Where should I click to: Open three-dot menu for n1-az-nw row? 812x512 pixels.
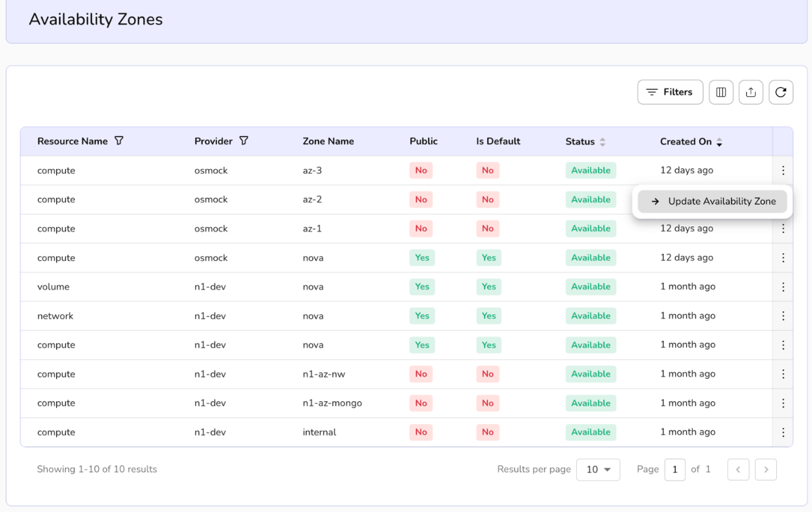point(783,374)
